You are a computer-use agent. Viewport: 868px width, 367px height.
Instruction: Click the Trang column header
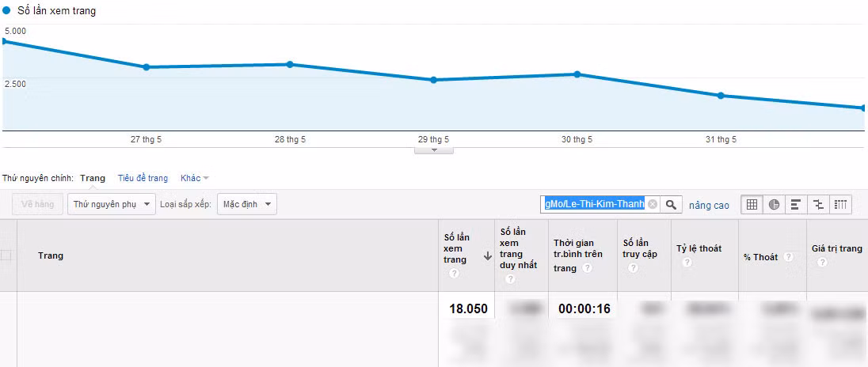[x=51, y=256]
